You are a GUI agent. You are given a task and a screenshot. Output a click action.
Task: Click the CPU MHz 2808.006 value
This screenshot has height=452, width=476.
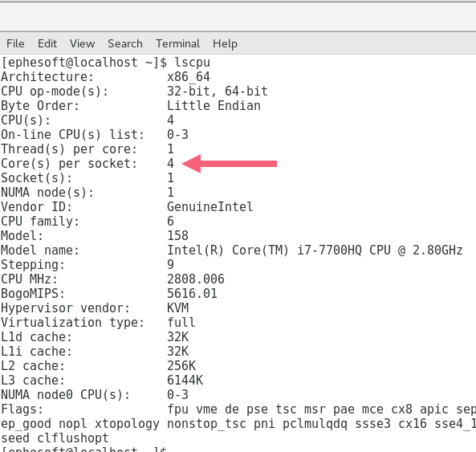coord(196,279)
